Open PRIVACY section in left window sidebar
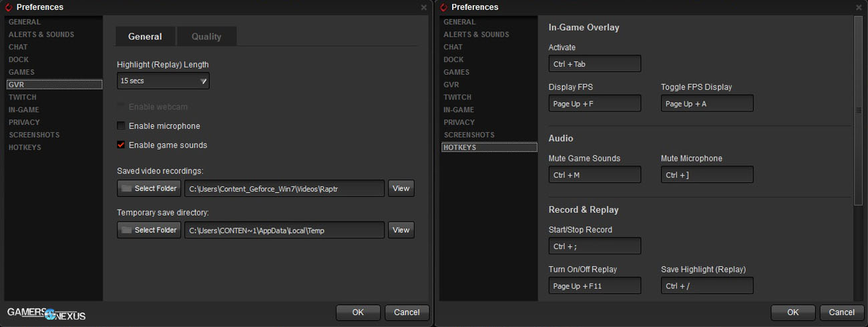868x327 pixels. click(x=24, y=122)
